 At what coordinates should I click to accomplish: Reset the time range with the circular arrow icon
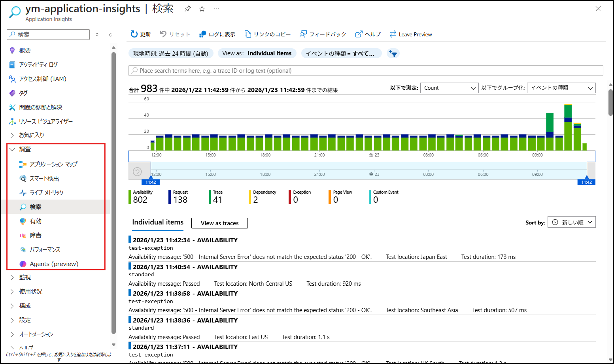(x=137, y=172)
